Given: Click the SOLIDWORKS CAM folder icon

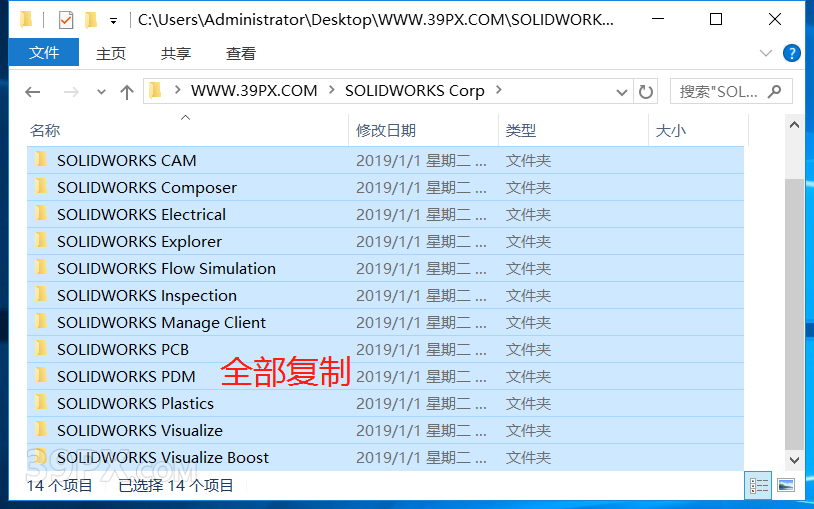Looking at the screenshot, I should coord(41,160).
